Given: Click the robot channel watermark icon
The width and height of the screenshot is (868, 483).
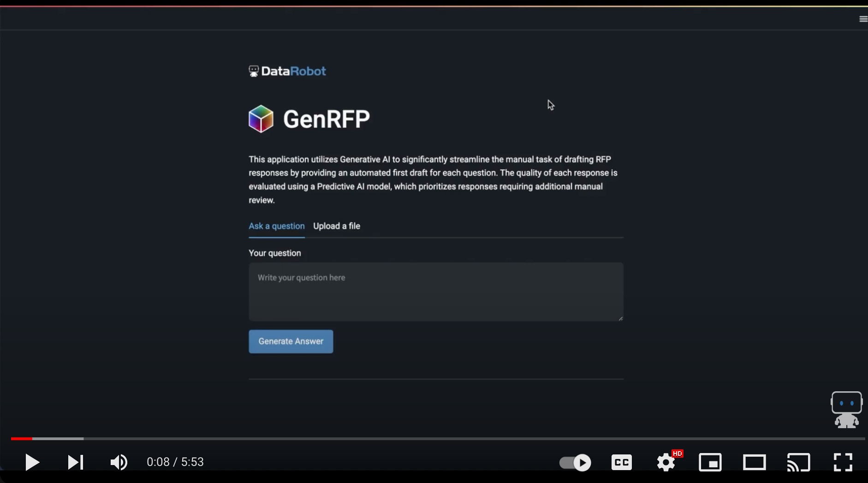Looking at the screenshot, I should [847, 410].
